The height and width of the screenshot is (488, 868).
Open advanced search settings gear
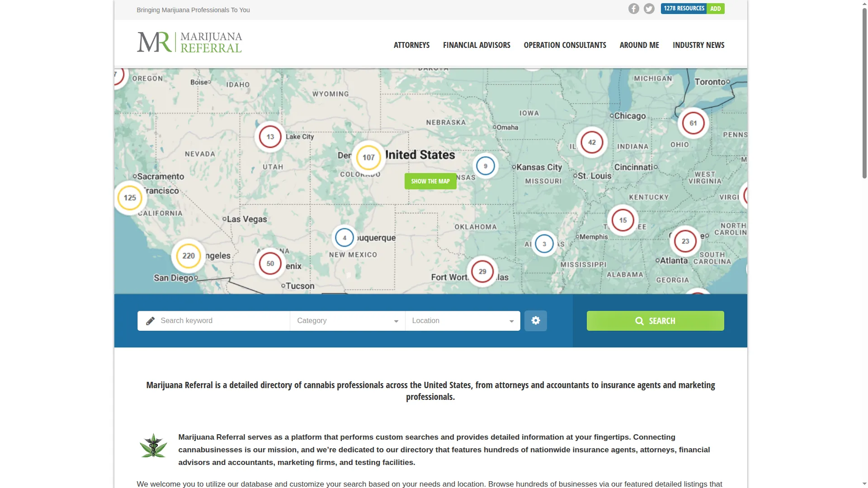536,320
